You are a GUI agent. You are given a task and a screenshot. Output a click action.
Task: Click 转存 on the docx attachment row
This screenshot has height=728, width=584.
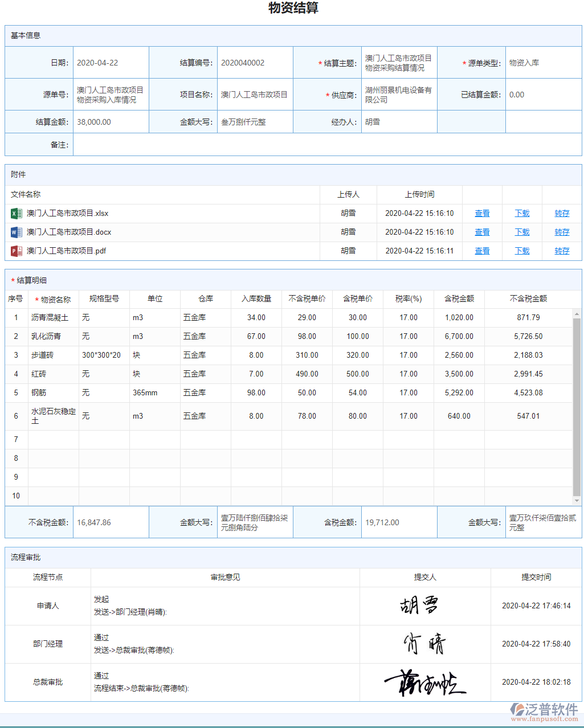[x=562, y=232]
